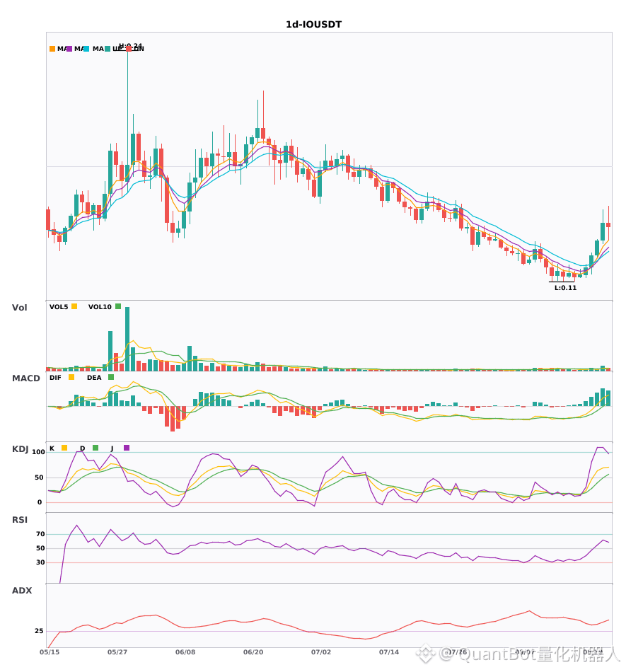This screenshot has height=672, width=626.
Task: Click the DEA legend label
Action: [94, 378]
